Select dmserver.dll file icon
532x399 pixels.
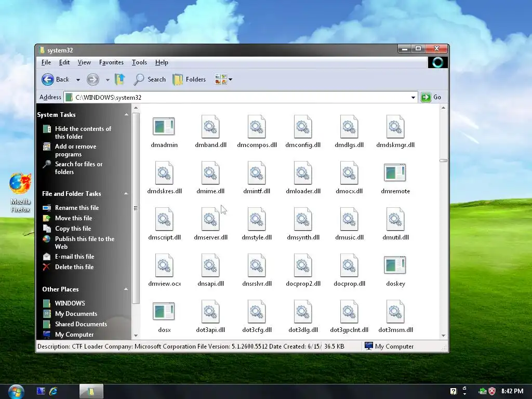coord(210,219)
